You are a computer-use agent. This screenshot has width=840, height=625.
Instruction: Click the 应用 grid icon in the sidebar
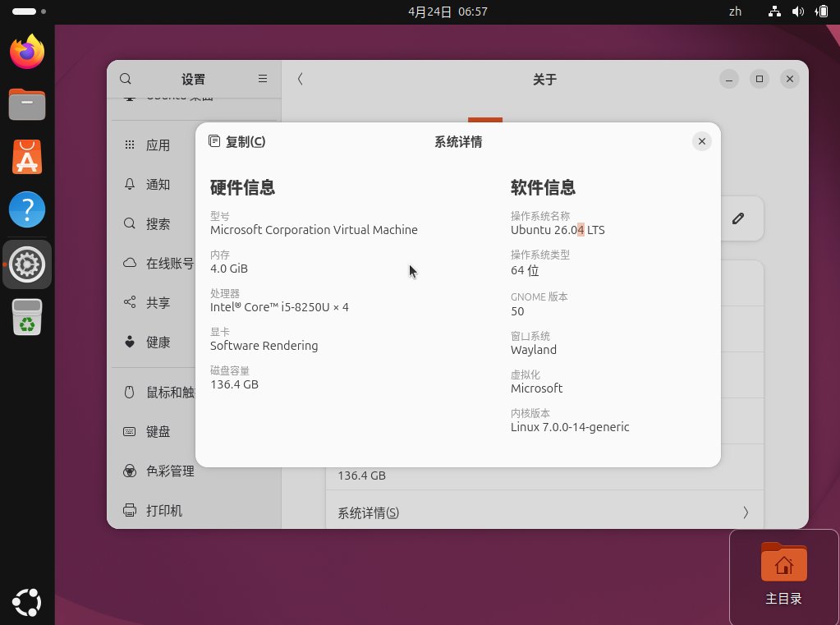click(x=130, y=145)
